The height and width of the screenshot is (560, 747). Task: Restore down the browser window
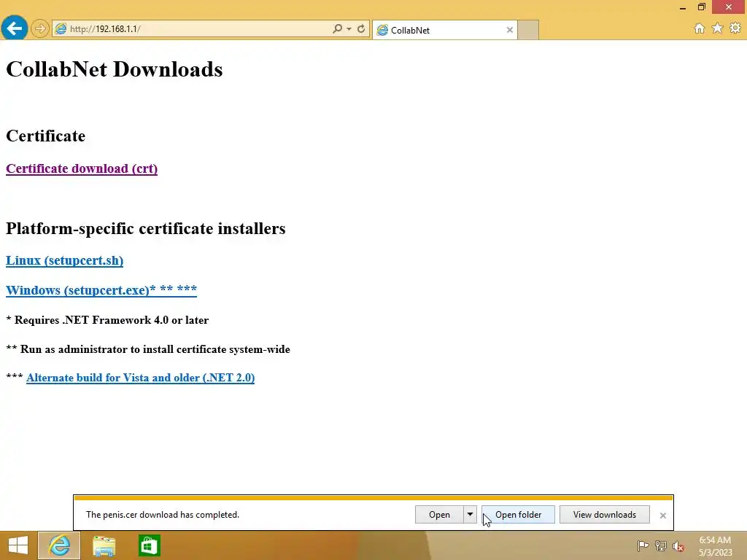(701, 7)
